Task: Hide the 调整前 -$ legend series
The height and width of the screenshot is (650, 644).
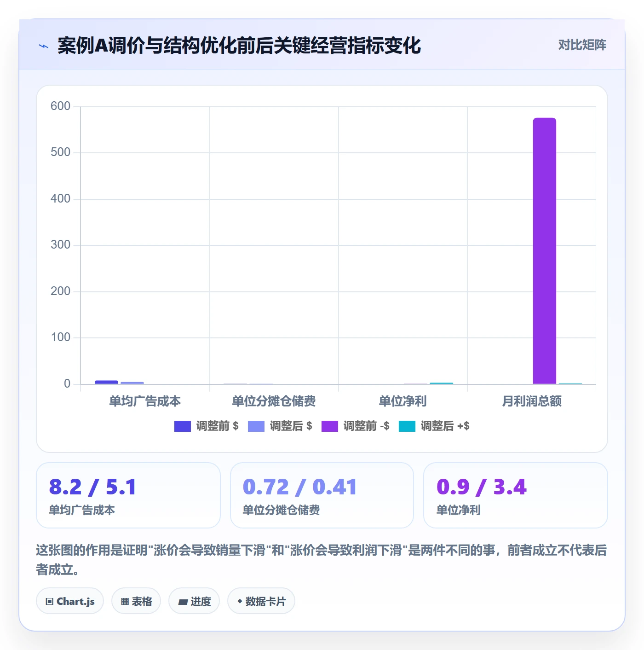Action: (355, 426)
